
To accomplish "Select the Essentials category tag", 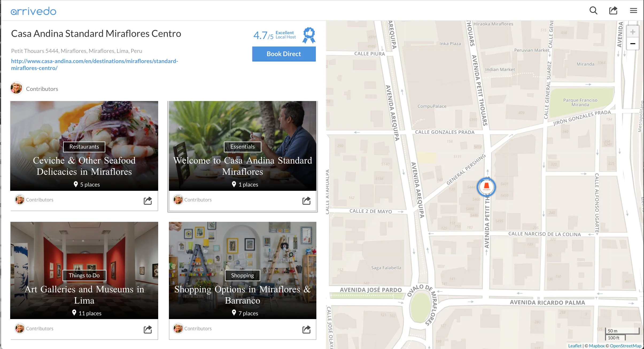I will point(242,147).
